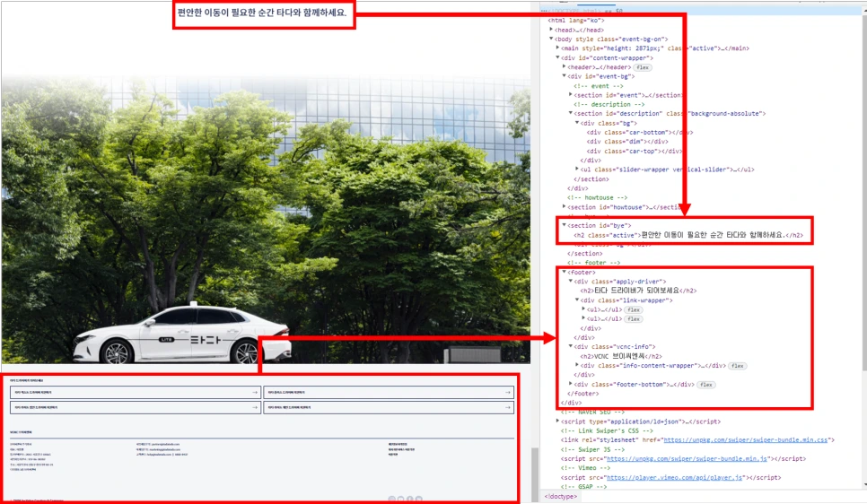Expand the section id event node

pyautogui.click(x=571, y=95)
